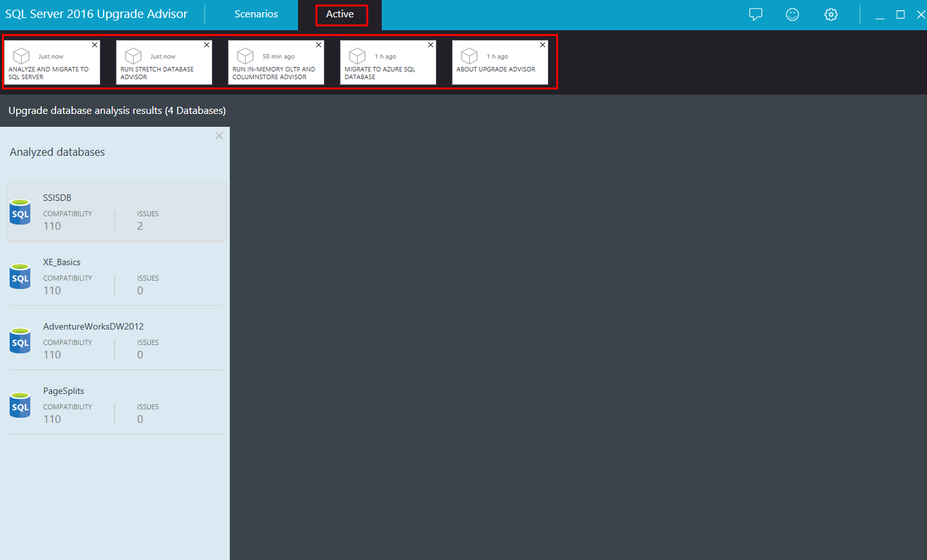Click the XE_Basics SQL database icon
Viewport: 927px width, 560px height.
20,276
